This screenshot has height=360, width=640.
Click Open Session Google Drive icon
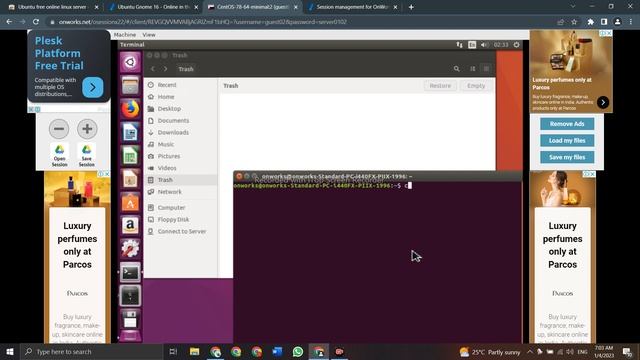pos(60,155)
